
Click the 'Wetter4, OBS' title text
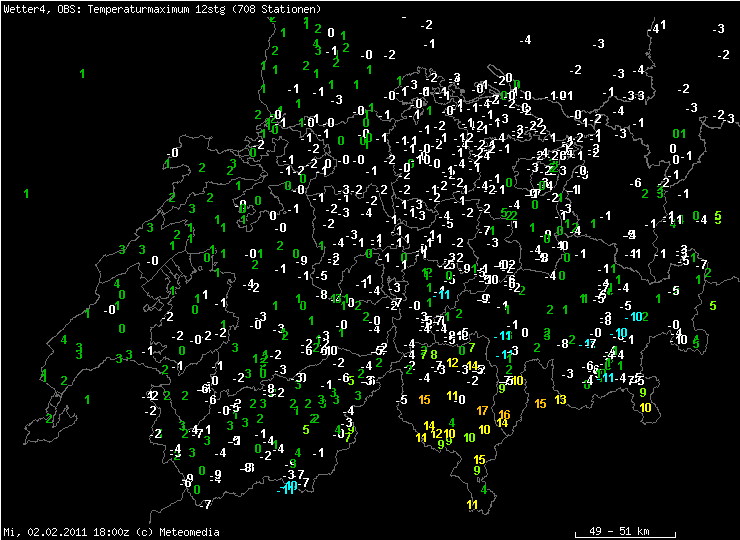pos(40,8)
